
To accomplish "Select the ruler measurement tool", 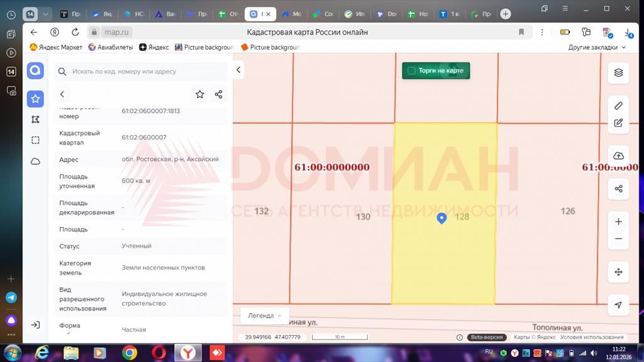I will click(x=618, y=106).
